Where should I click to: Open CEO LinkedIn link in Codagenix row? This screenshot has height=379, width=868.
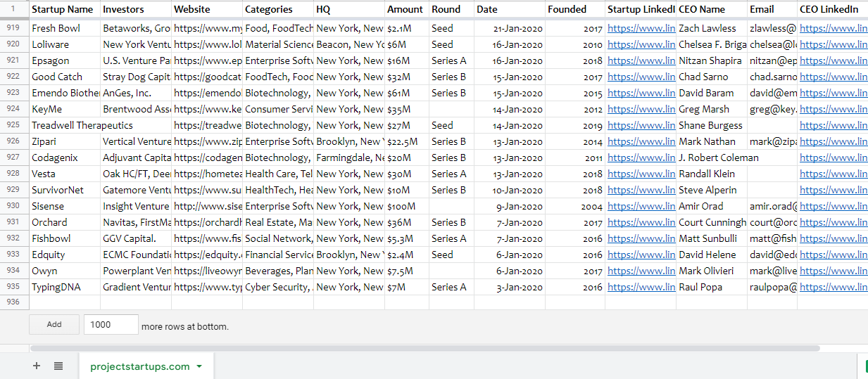click(x=834, y=158)
